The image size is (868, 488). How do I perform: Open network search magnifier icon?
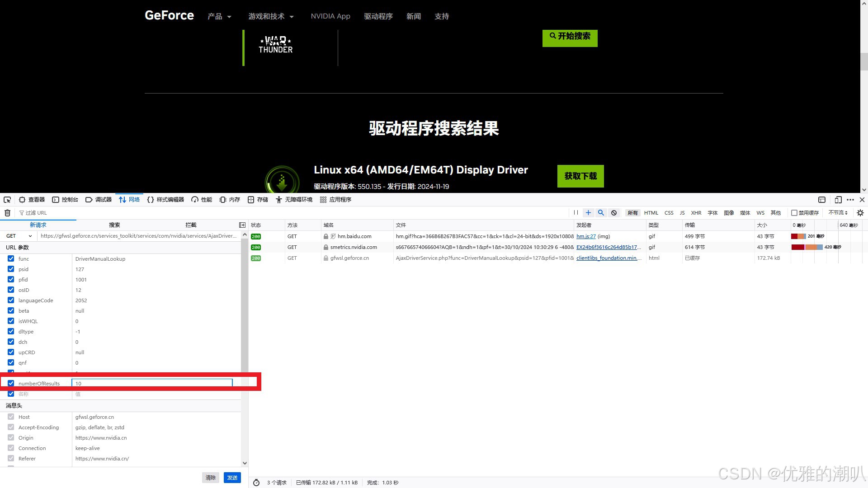coord(601,213)
